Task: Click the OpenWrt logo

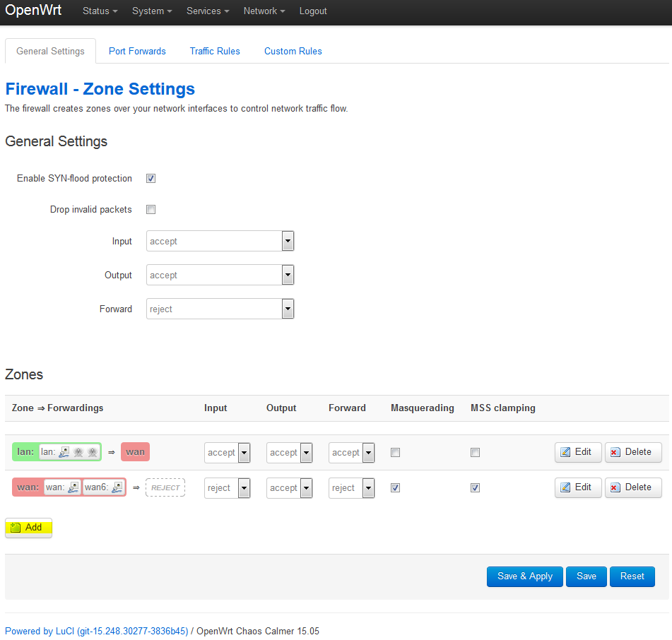Action: (x=33, y=11)
